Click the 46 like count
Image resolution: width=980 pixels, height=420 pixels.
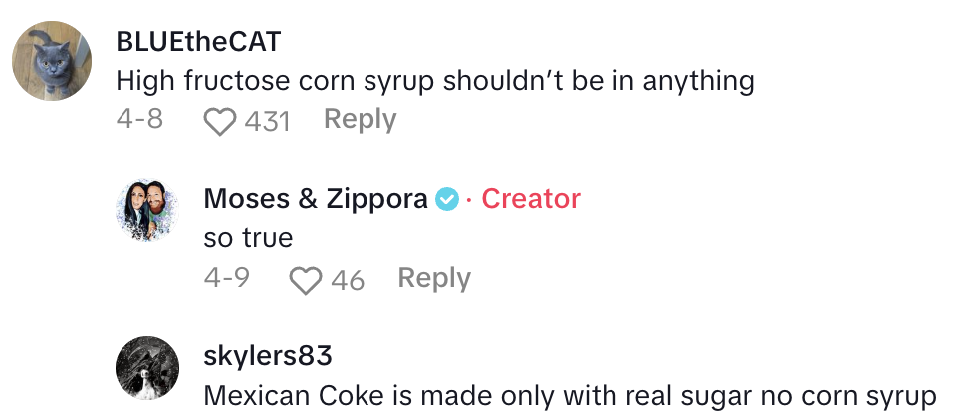tap(348, 280)
